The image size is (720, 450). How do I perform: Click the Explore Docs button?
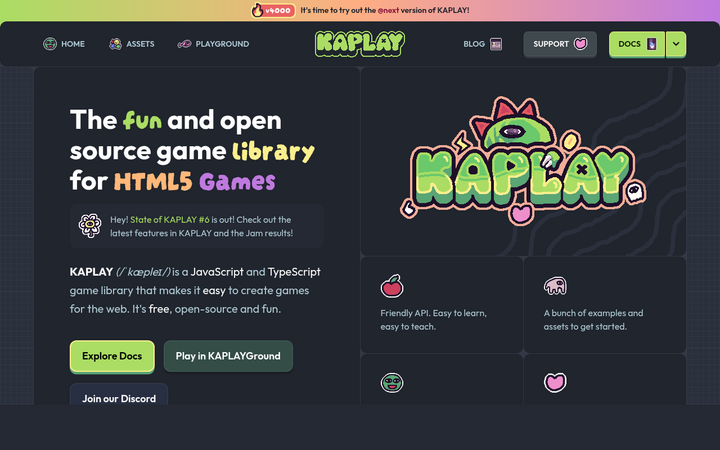(112, 356)
